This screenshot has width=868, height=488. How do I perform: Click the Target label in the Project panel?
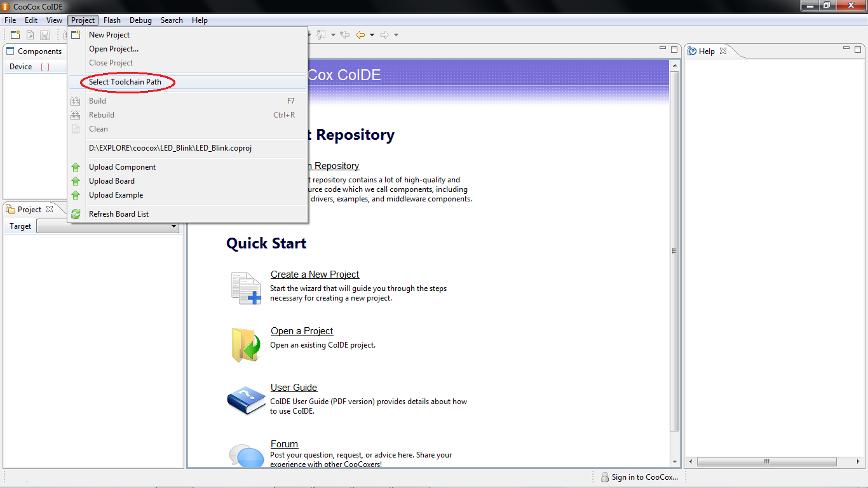[20, 226]
